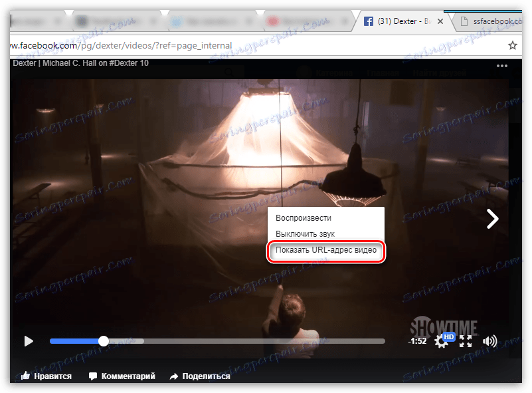Play the Dexter video
Viewport: 532px width, 393px height.
coord(29,341)
